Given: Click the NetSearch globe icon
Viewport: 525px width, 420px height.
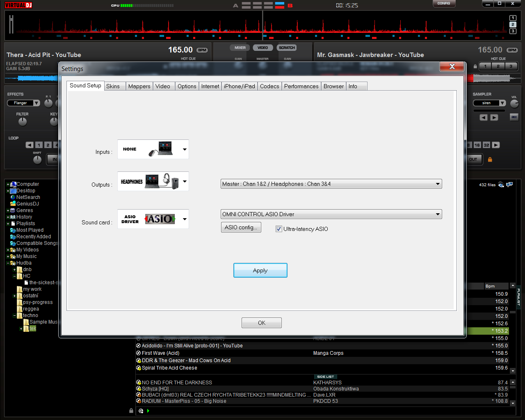Looking at the screenshot, I should (13, 197).
